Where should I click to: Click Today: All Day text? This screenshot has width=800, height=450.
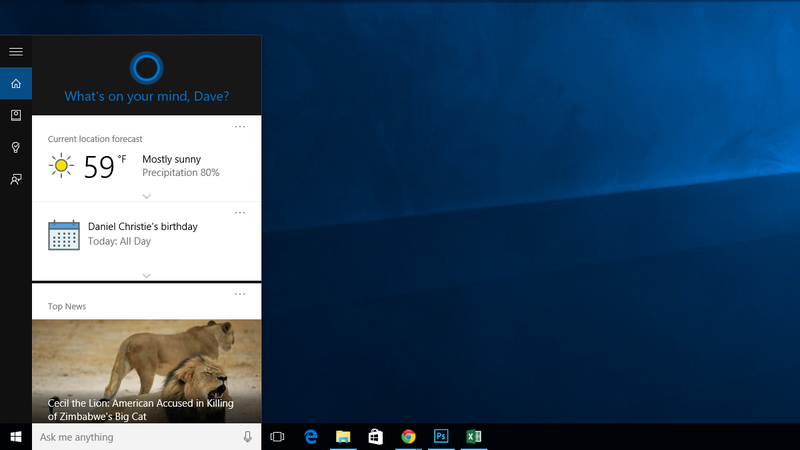pos(119,241)
